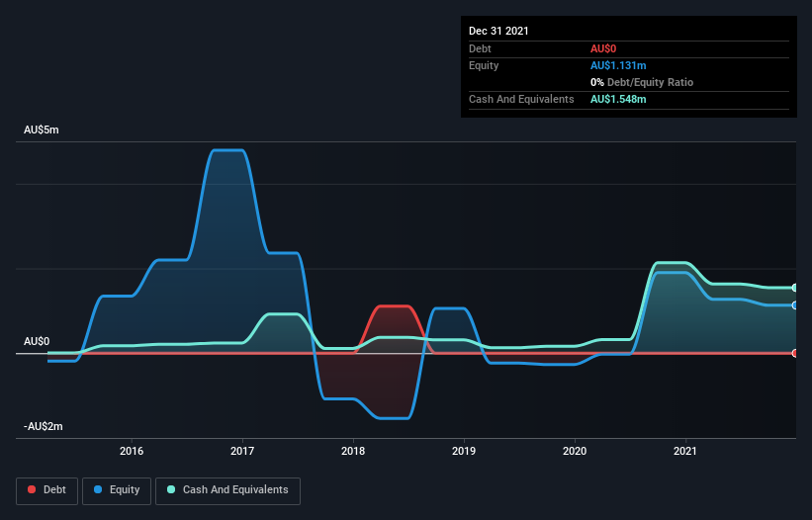Click the 2020 axis label
The height and width of the screenshot is (520, 812).
575,451
